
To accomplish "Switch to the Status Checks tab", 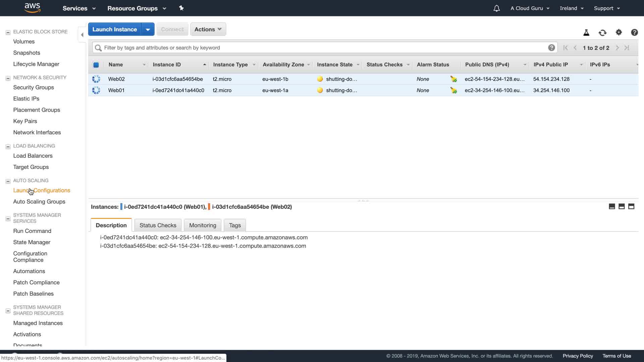I will click(158, 225).
